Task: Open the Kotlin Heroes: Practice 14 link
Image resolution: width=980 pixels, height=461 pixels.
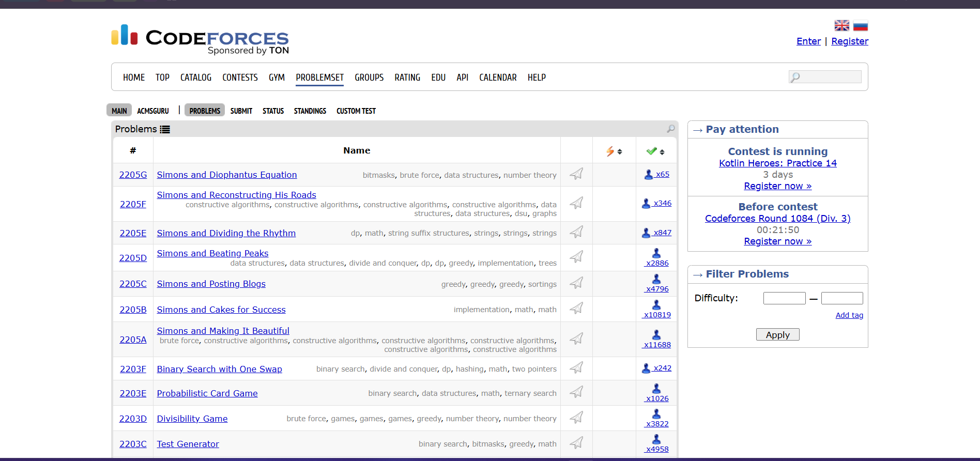Action: 777,163
